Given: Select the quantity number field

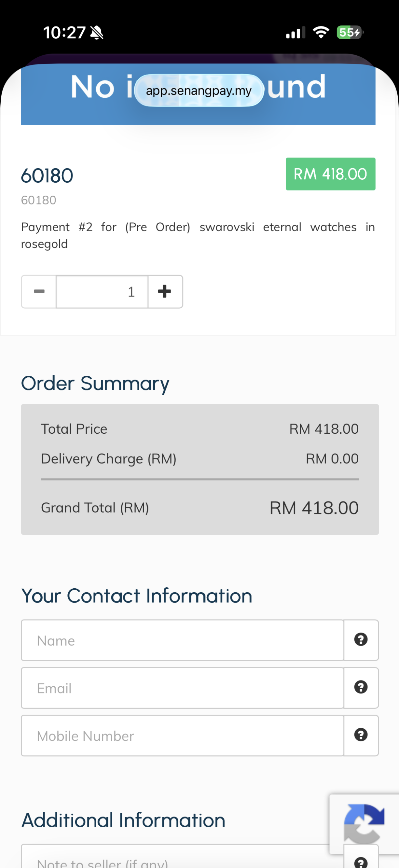Looking at the screenshot, I should click(102, 292).
